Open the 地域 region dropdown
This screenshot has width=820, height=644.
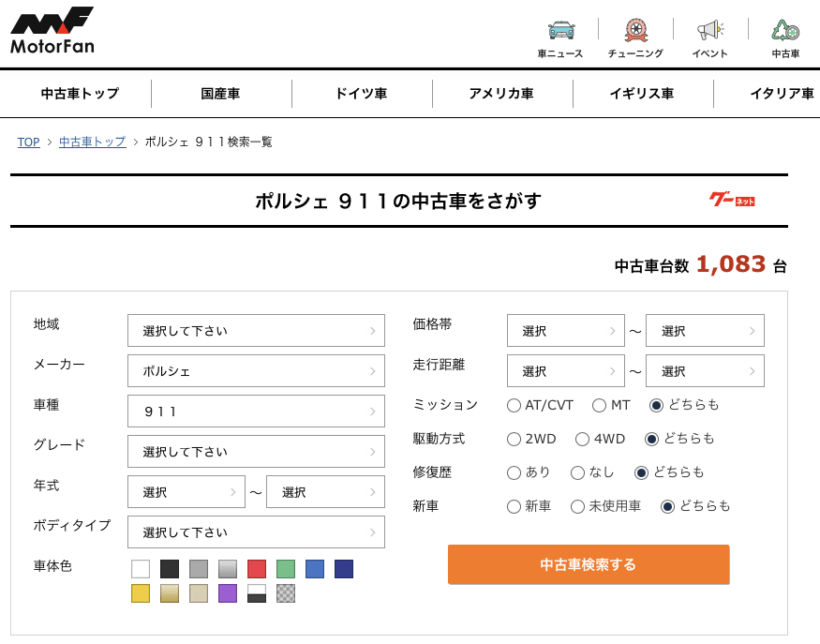tap(255, 331)
